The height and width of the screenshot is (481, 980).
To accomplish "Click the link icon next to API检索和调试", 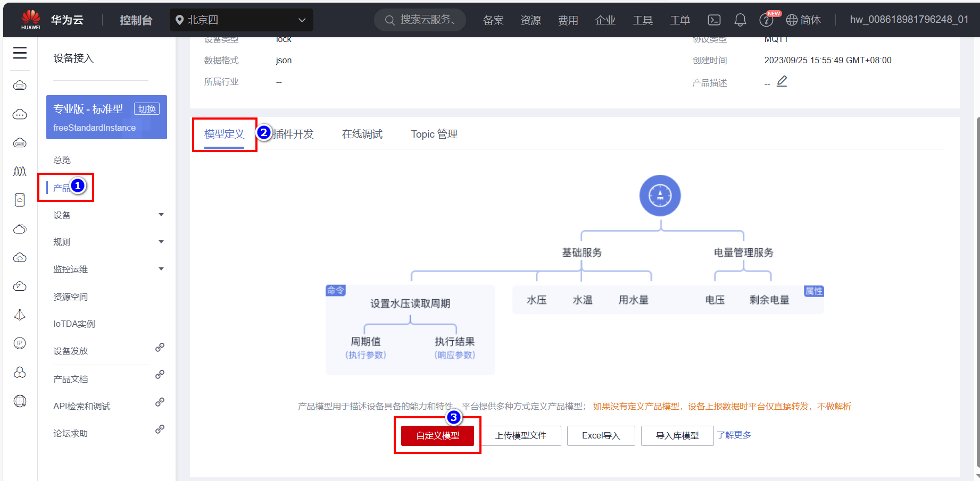I will [160, 402].
